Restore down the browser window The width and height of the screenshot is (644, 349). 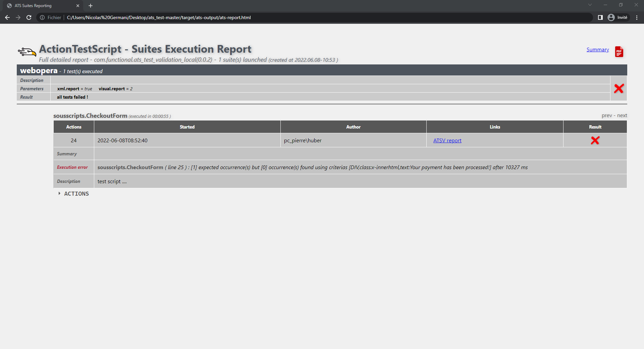click(x=621, y=5)
